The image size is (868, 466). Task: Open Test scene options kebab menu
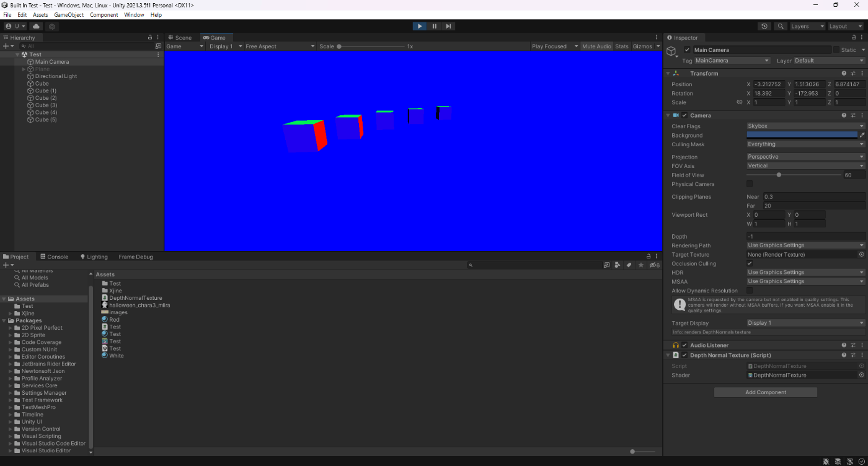click(x=158, y=55)
